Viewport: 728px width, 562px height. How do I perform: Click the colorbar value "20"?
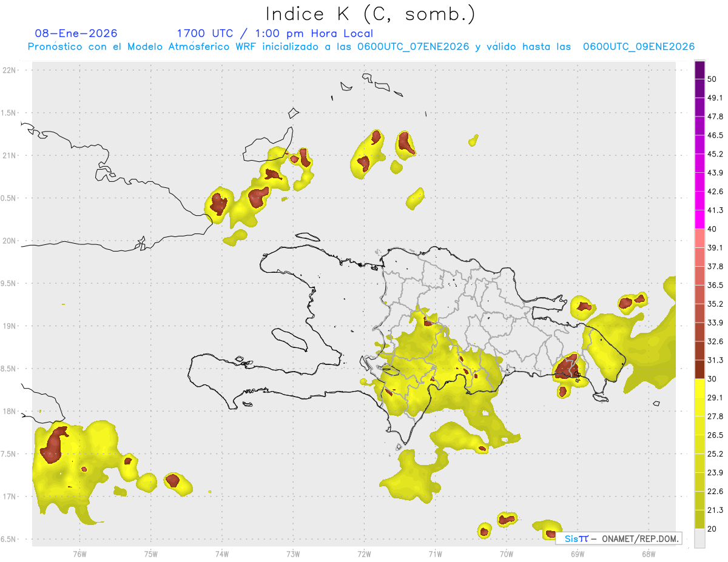(712, 529)
